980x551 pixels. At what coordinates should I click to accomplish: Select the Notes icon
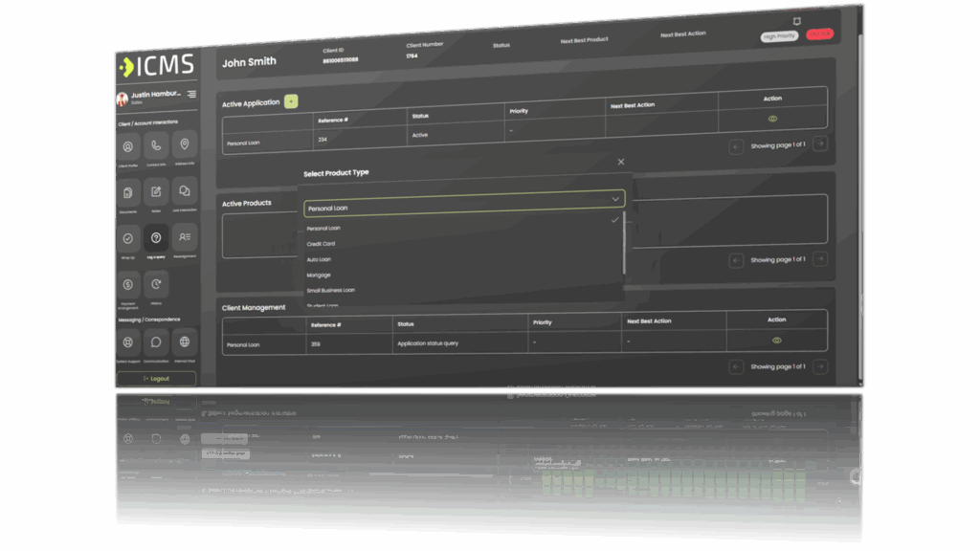tap(156, 192)
